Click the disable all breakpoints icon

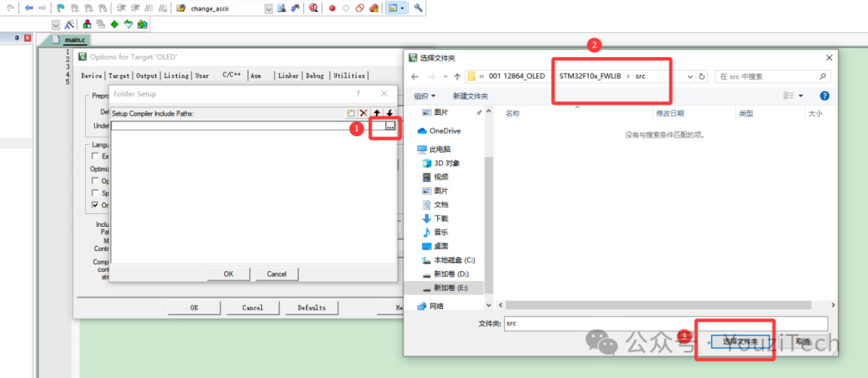coord(360,8)
